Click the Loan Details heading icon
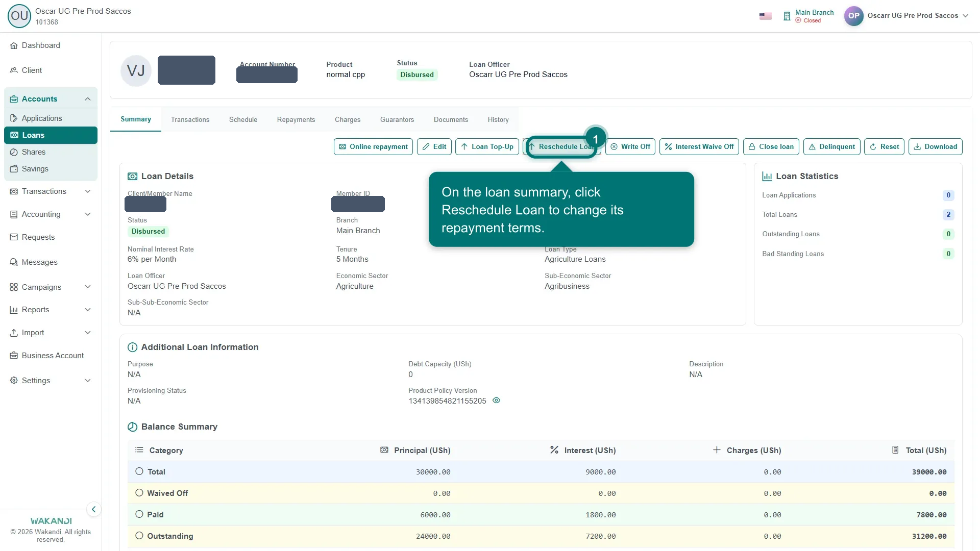 pos(132,177)
